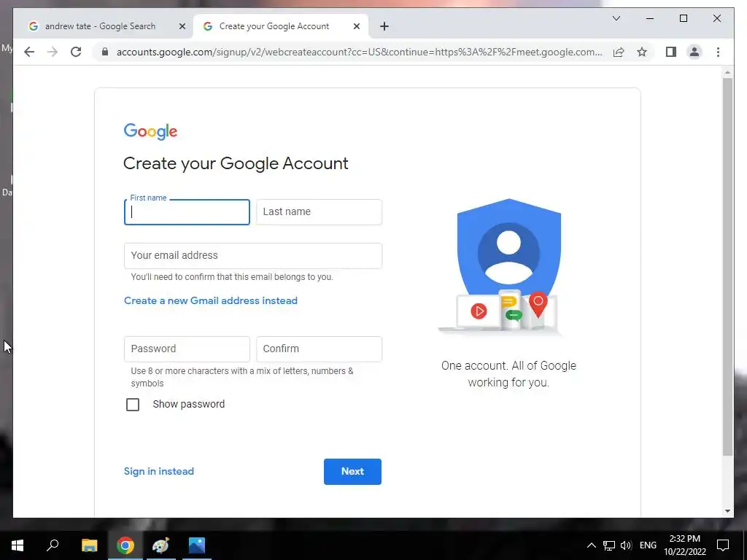
Task: Open the notification center icon
Action: [723, 545]
